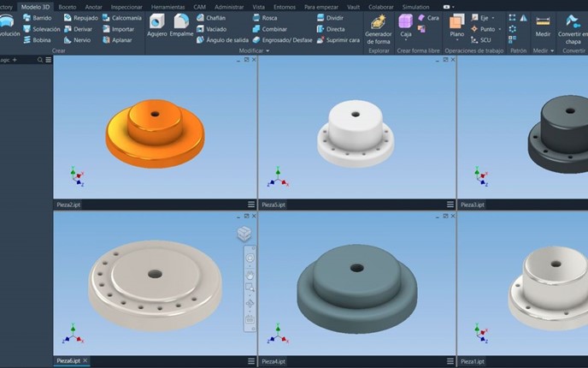Select the Repujado emboss tool
This screenshot has height=368, width=588.
click(80, 18)
